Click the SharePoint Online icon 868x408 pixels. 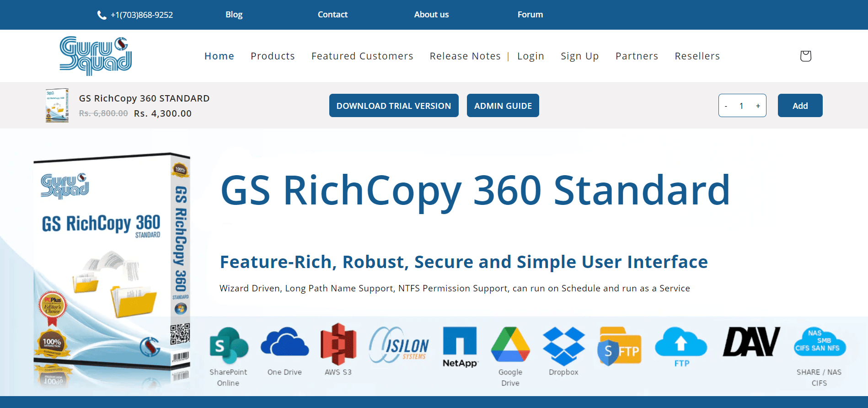[x=229, y=345]
